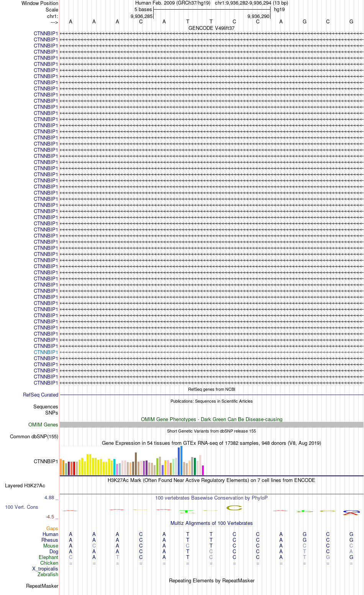Viewport: 364px width, 595px height.
Task: Click the Scale label
Action: [x=52, y=10]
